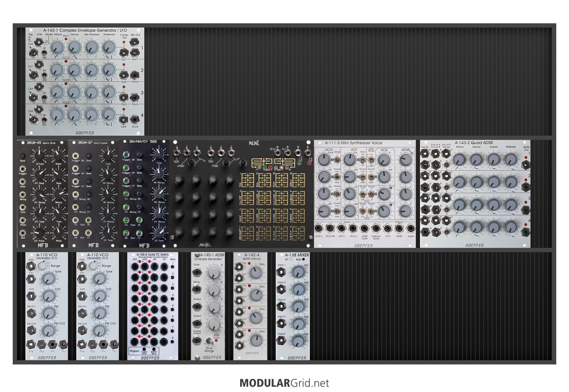Select the Env4 output jack on A-143-1

pos(135,120)
